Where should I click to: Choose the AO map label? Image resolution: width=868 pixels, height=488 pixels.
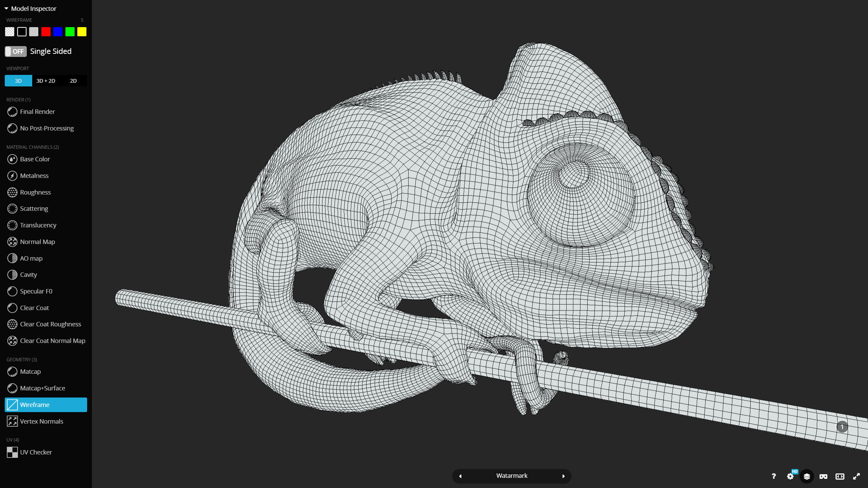pos(31,259)
